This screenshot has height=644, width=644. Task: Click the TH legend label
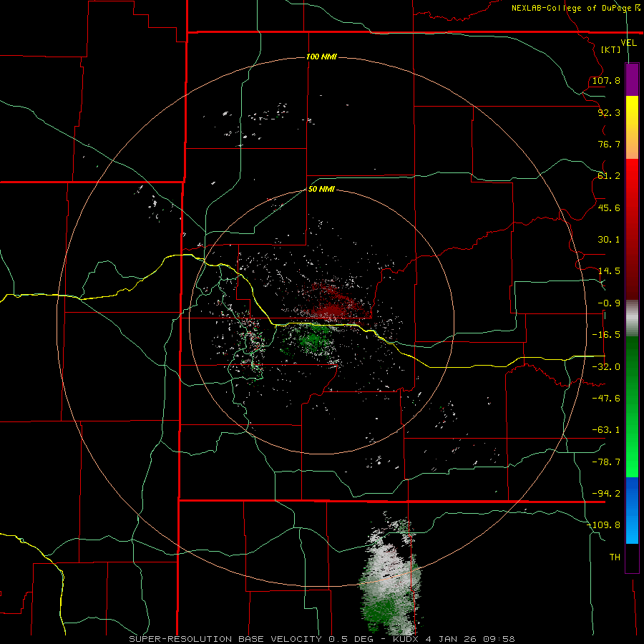[615, 557]
